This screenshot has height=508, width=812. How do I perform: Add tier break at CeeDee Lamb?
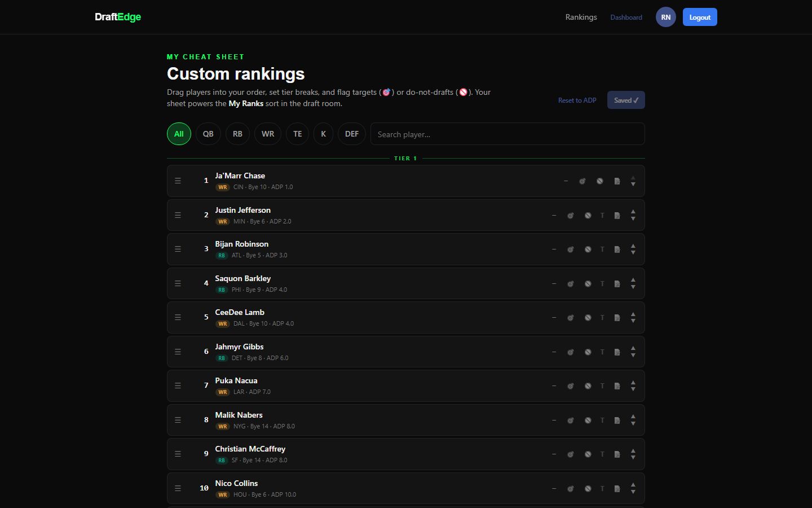(x=602, y=318)
